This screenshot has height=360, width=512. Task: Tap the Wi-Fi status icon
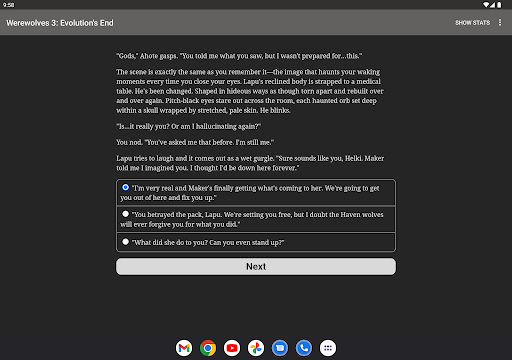point(486,5)
